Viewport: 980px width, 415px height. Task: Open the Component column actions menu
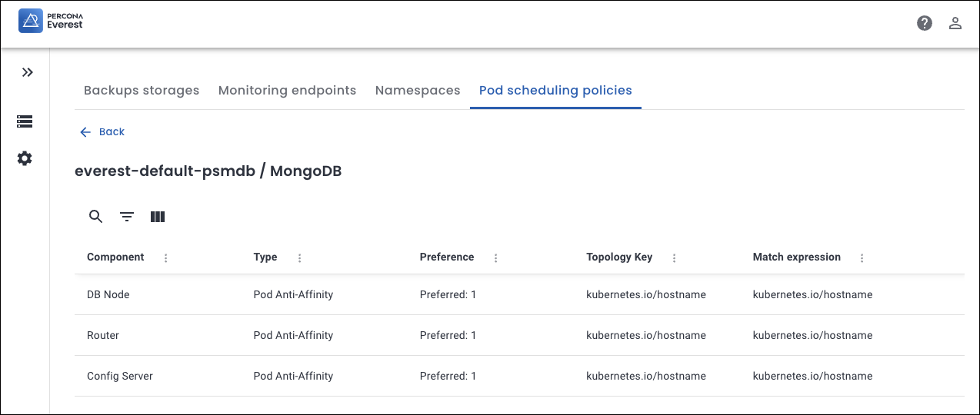(x=166, y=258)
